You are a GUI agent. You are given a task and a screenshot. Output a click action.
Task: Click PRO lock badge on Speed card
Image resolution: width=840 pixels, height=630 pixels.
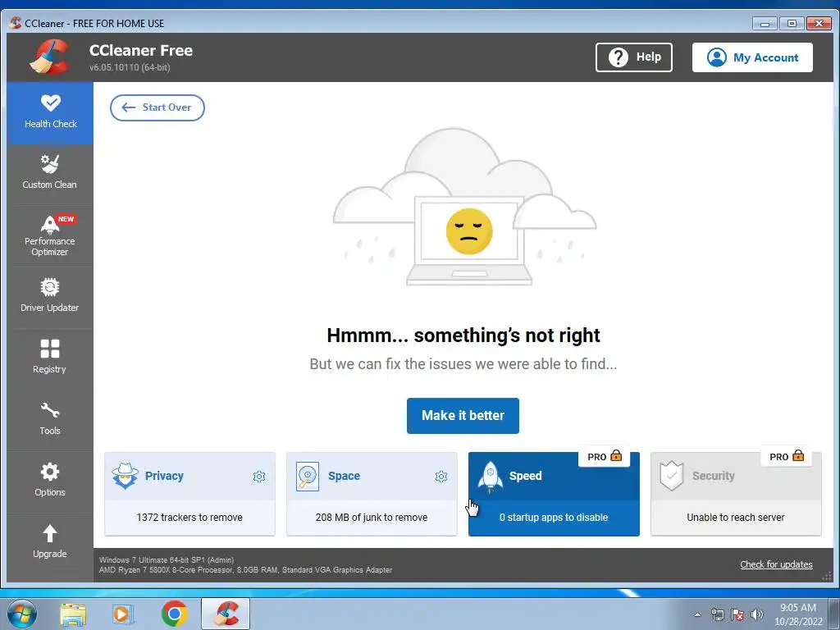[x=605, y=456]
